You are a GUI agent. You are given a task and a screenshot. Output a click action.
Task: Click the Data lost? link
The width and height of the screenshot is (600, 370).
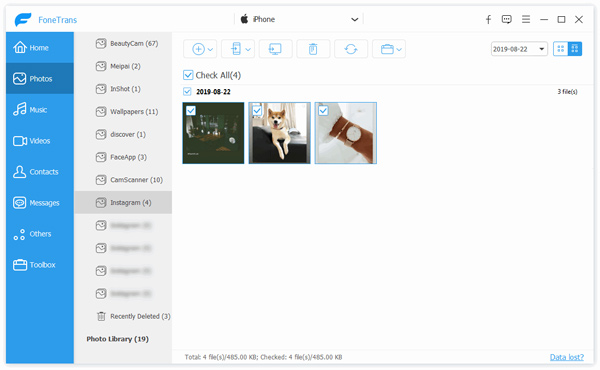567,357
